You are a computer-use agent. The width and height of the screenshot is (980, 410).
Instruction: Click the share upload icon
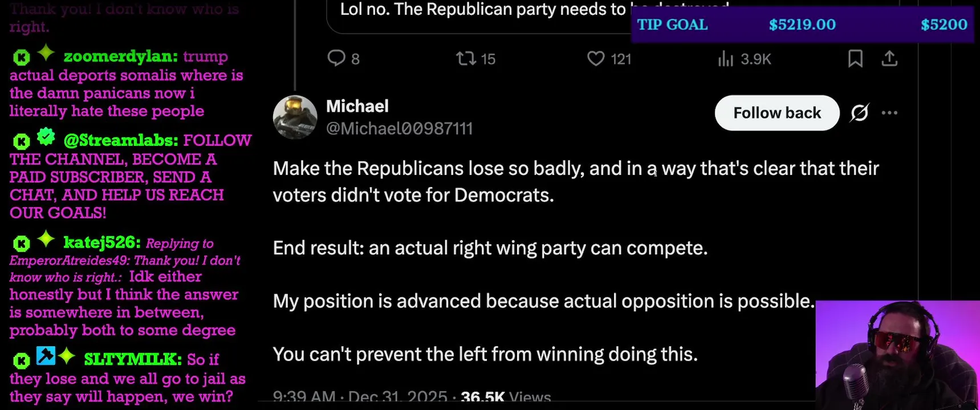point(889,58)
